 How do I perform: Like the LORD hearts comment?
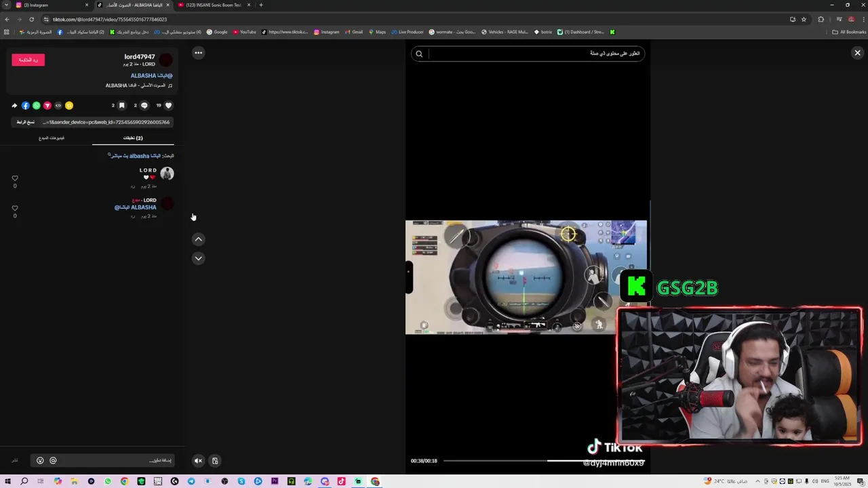coord(15,178)
